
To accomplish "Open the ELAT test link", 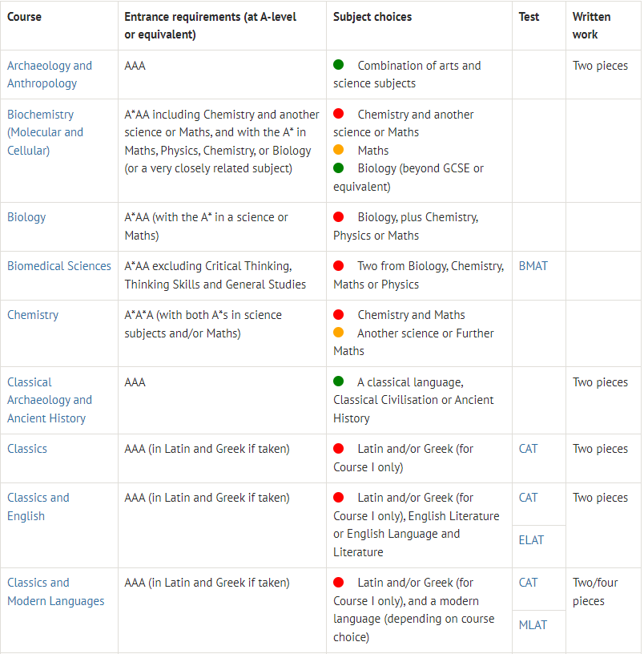I will (531, 540).
